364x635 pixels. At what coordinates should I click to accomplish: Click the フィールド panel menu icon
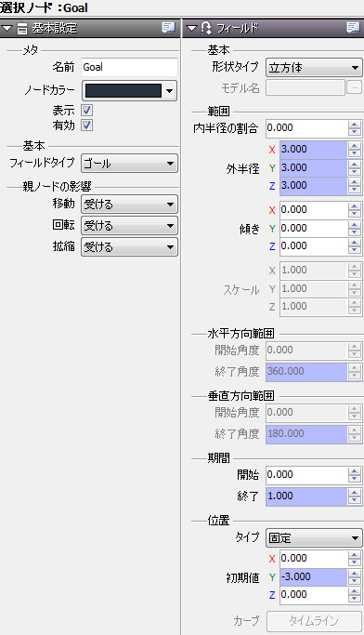tap(353, 28)
